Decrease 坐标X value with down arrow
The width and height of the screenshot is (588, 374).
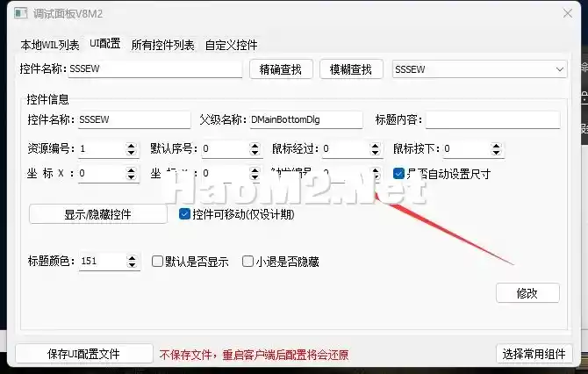pyautogui.click(x=131, y=177)
